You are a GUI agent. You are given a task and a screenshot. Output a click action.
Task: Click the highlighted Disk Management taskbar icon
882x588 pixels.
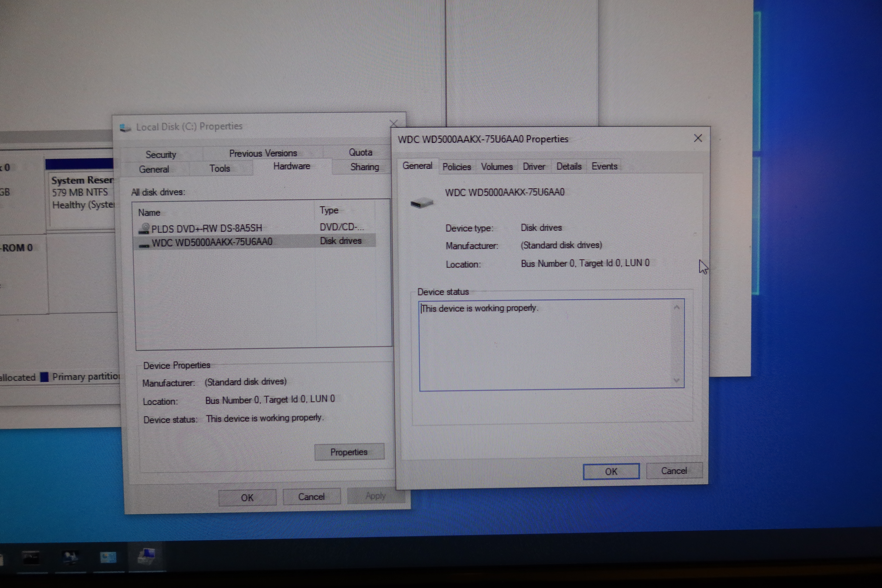tap(147, 557)
